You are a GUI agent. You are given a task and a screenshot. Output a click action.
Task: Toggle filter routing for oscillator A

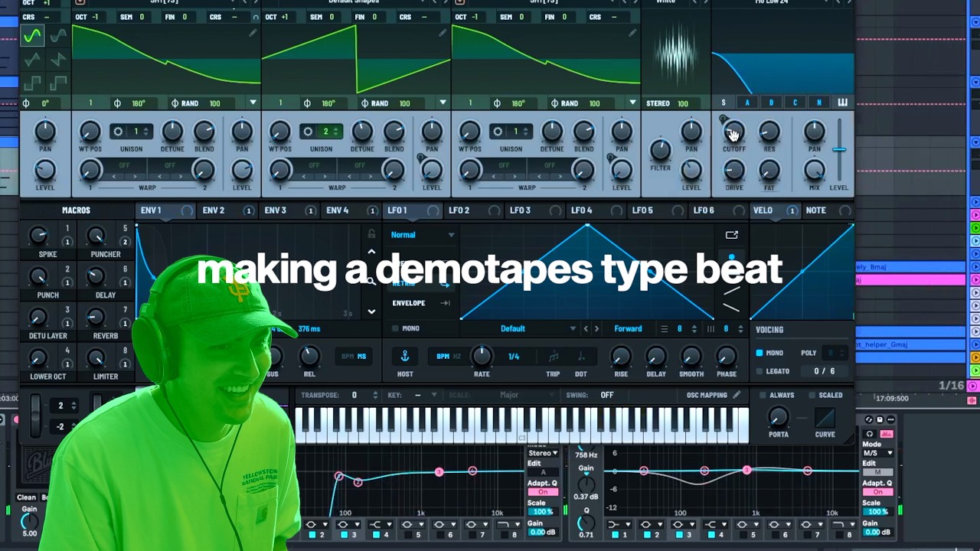click(747, 103)
